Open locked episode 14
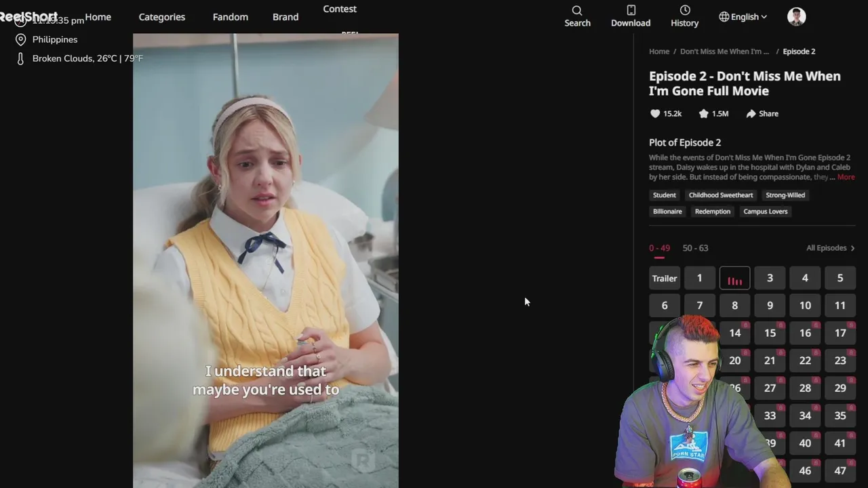The width and height of the screenshot is (868, 488). [735, 333]
